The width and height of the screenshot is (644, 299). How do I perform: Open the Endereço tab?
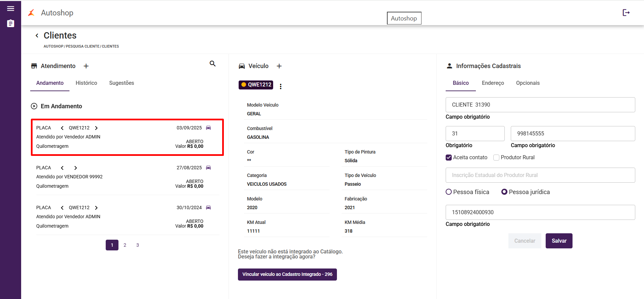click(493, 83)
